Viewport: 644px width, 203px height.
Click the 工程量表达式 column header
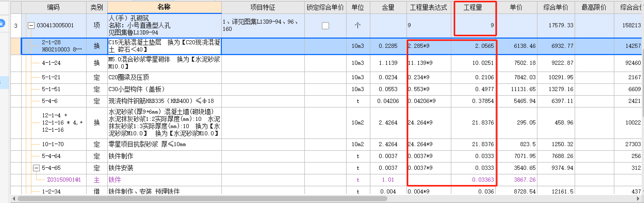tap(429, 7)
